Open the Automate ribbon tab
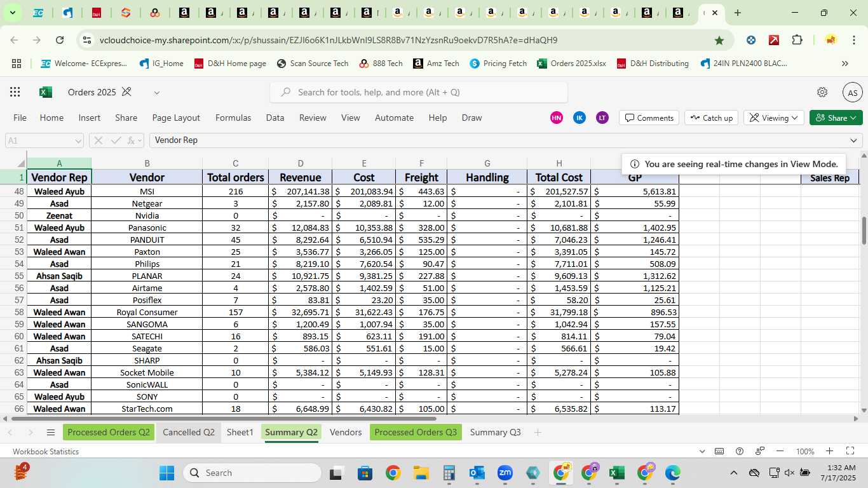 [394, 118]
